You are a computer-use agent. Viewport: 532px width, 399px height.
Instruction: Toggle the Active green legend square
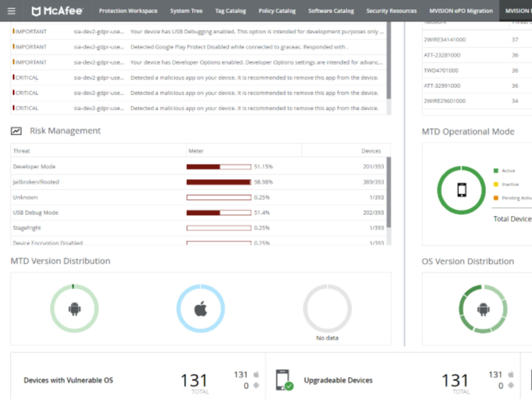tap(496, 171)
